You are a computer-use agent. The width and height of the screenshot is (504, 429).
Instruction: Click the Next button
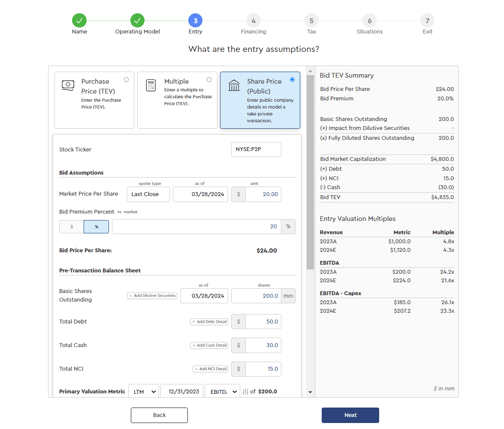coord(350,415)
